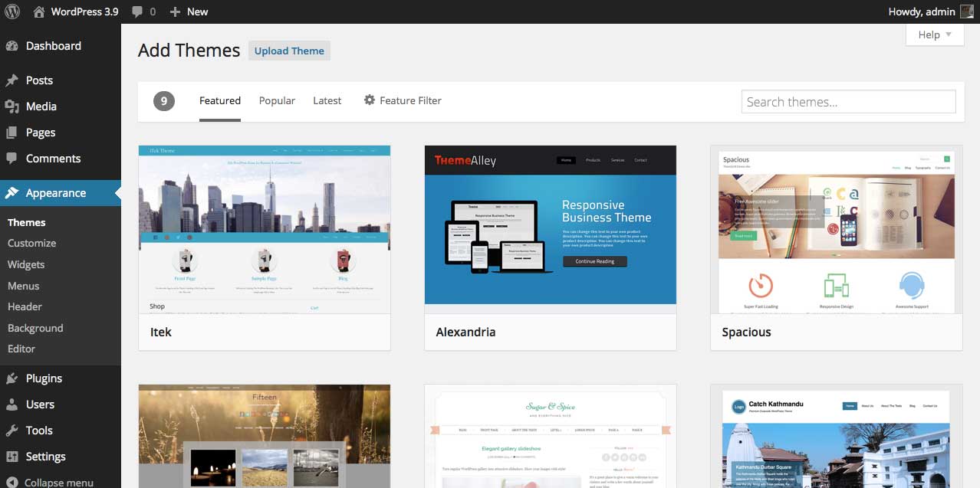Click the home icon beside WordPress 3.9

(x=39, y=11)
